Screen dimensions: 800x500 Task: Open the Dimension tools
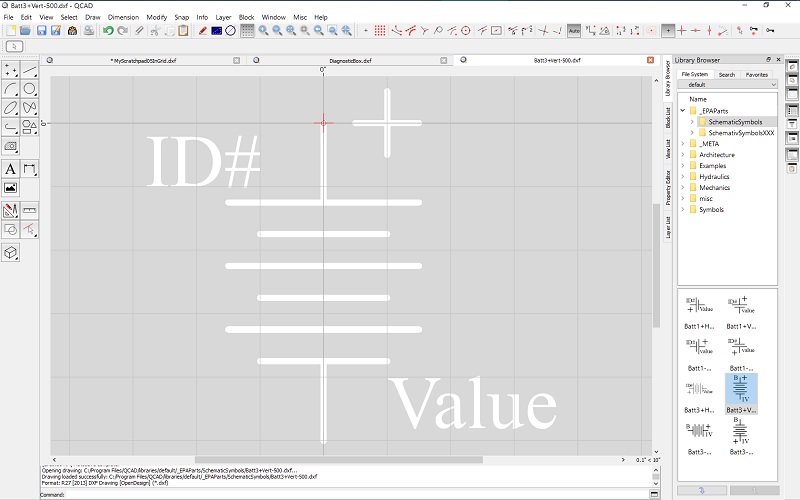coord(30,169)
